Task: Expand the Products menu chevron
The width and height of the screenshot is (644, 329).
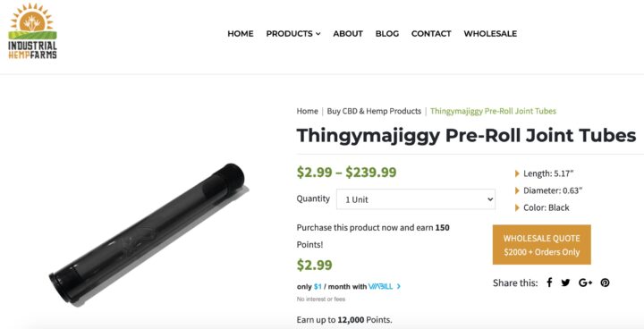Action: [318, 34]
